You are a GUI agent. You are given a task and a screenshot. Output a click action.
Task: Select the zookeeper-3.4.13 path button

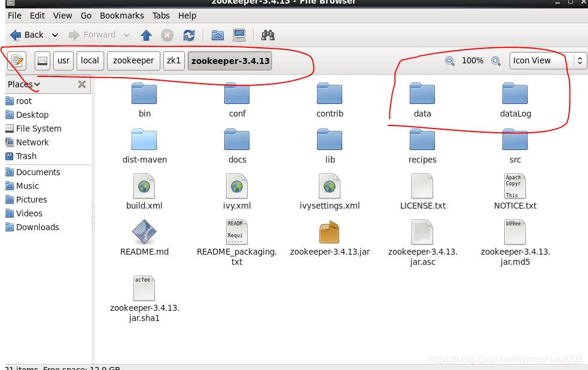(x=230, y=61)
